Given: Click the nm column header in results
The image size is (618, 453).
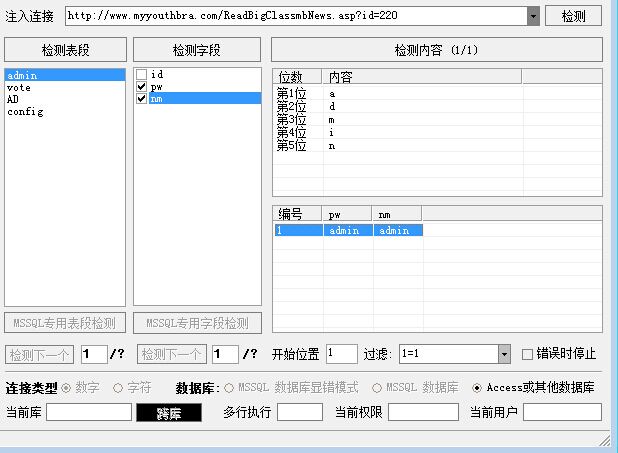Looking at the screenshot, I should point(396,214).
